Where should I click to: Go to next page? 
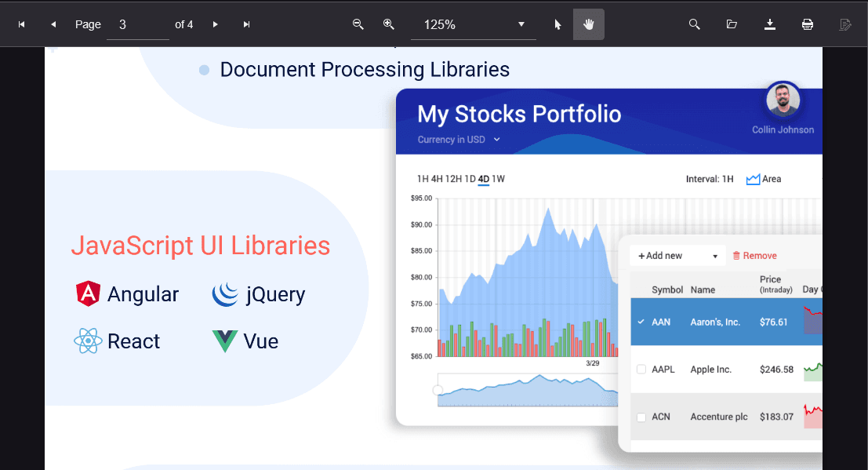tap(216, 24)
